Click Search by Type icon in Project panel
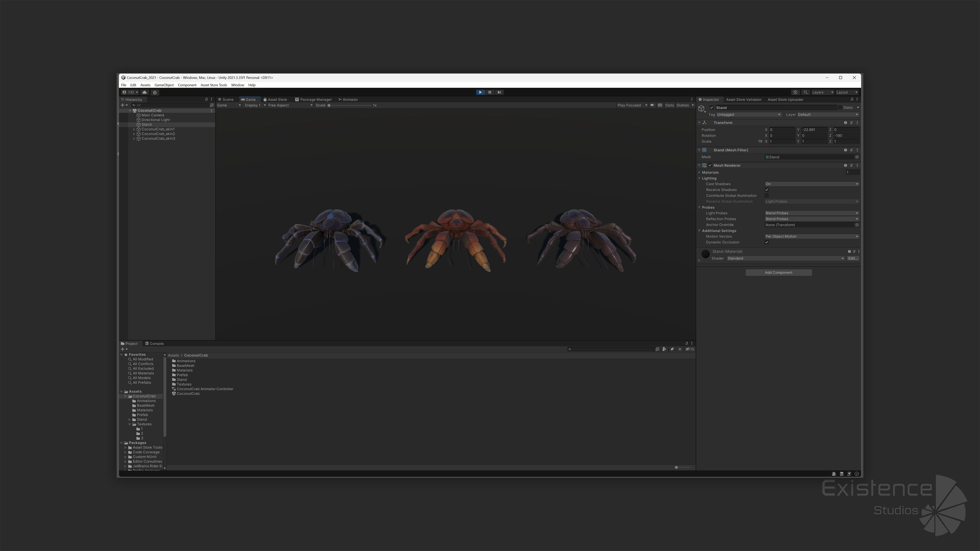The image size is (980, 551). pyautogui.click(x=664, y=349)
